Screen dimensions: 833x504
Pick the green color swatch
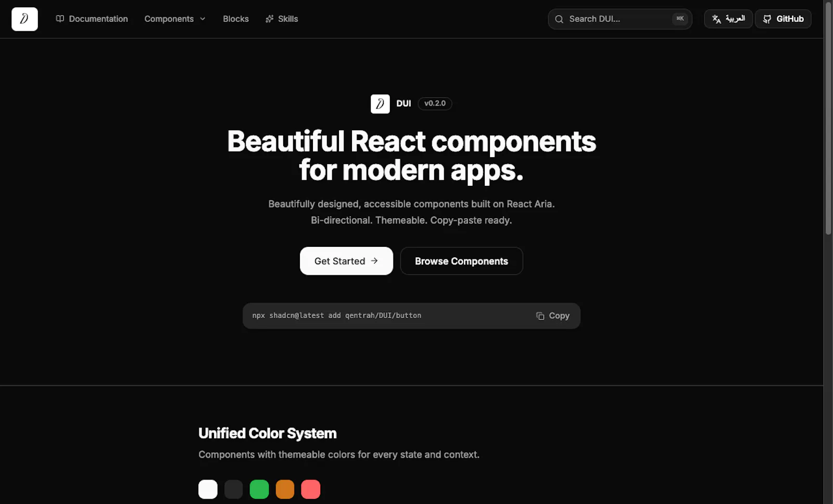coord(259,489)
